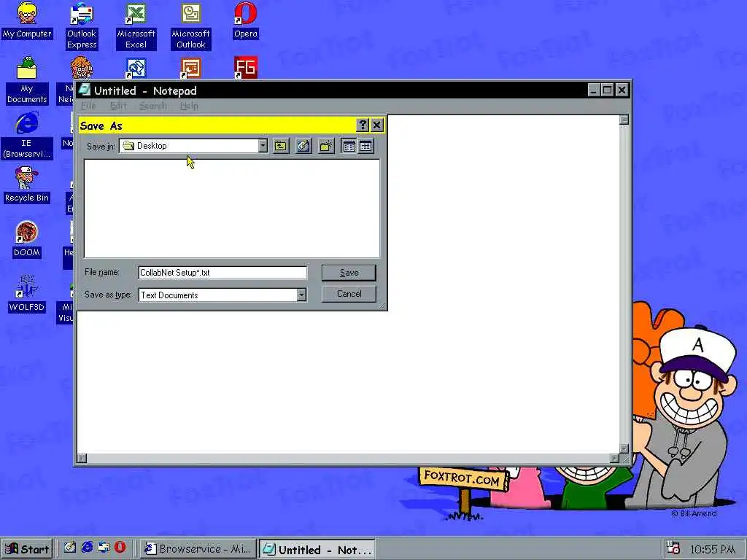Select the IE (Browservice) desktop icon
Image resolution: width=747 pixels, height=560 pixels.
coord(27,135)
